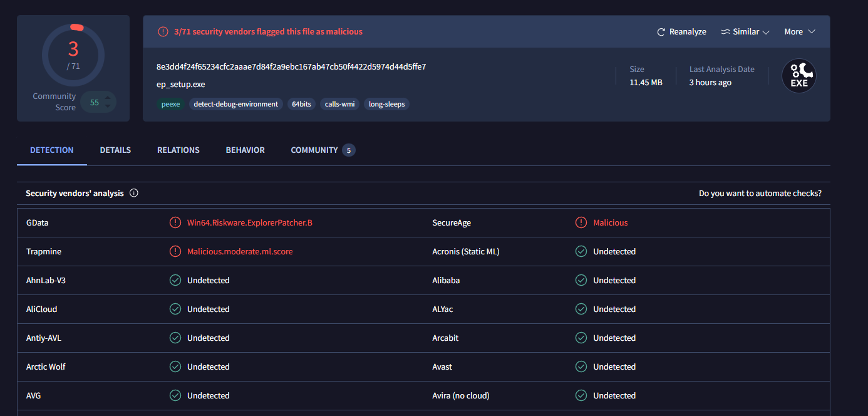Click the warning icon next to SecureAge result

tap(581, 222)
